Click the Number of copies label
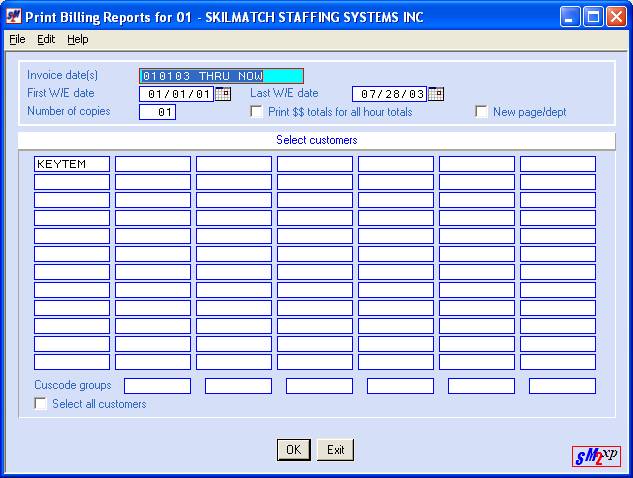The width and height of the screenshot is (633, 478). [x=69, y=111]
